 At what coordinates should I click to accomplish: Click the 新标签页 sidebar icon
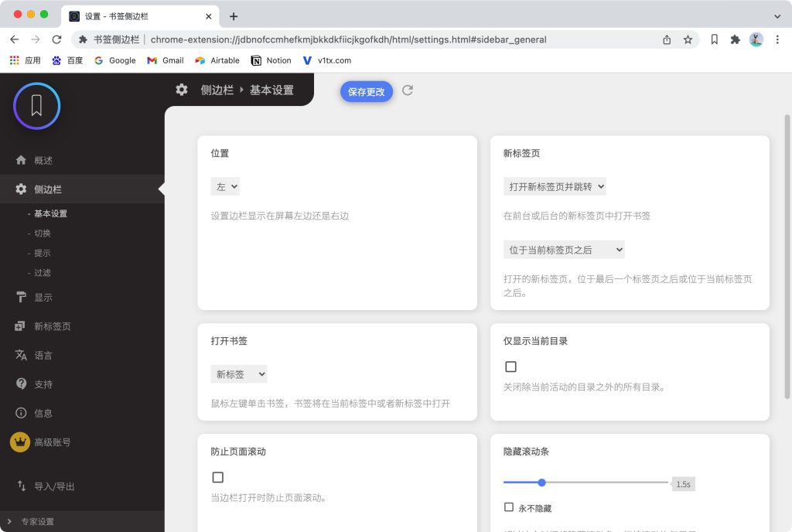(19, 326)
